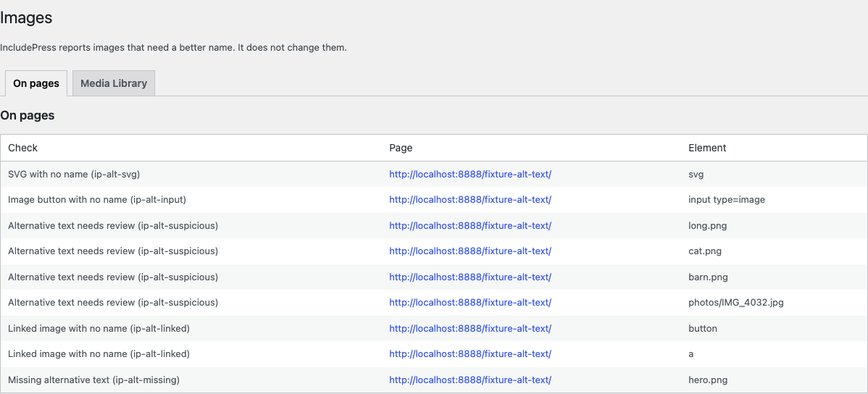The height and width of the screenshot is (394, 868).
Task: Click the 'barn.png' element cell
Action: click(x=708, y=277)
